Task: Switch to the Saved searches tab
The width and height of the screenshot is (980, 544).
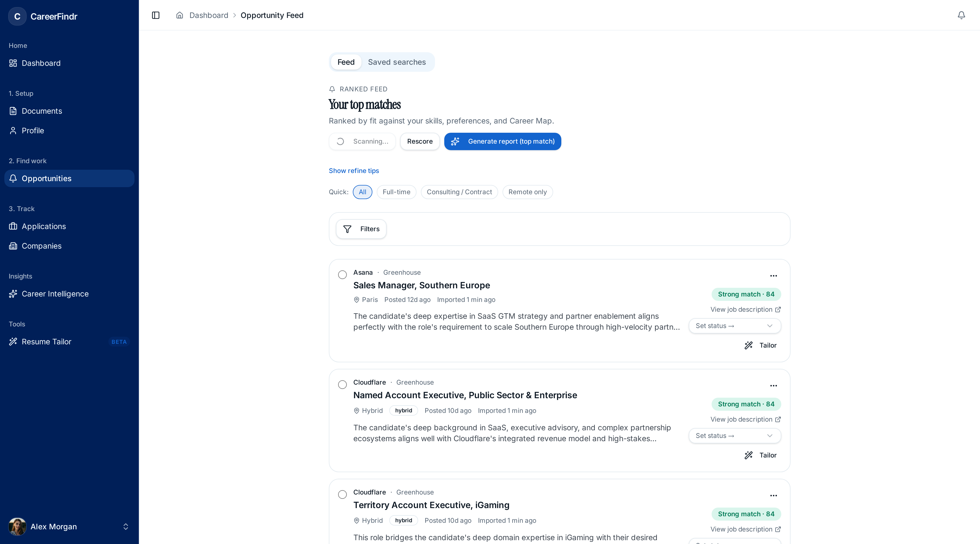Action: click(x=397, y=62)
